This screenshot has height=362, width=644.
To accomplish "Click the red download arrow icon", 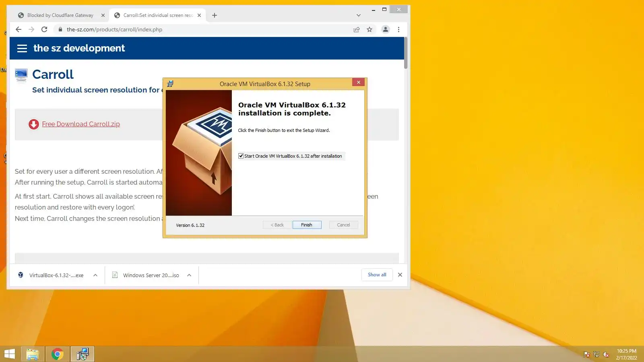I will point(34,124).
